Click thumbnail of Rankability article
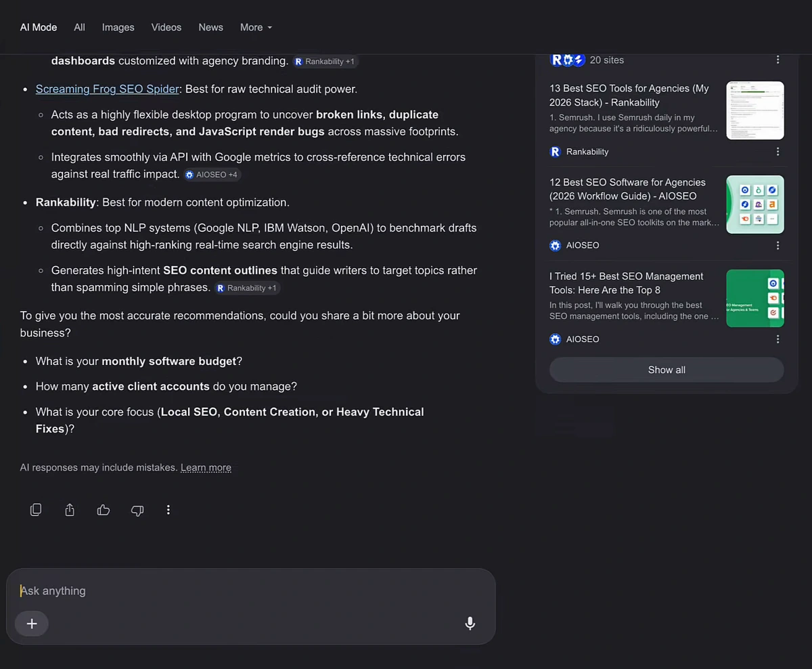This screenshot has width=812, height=669. (x=755, y=110)
